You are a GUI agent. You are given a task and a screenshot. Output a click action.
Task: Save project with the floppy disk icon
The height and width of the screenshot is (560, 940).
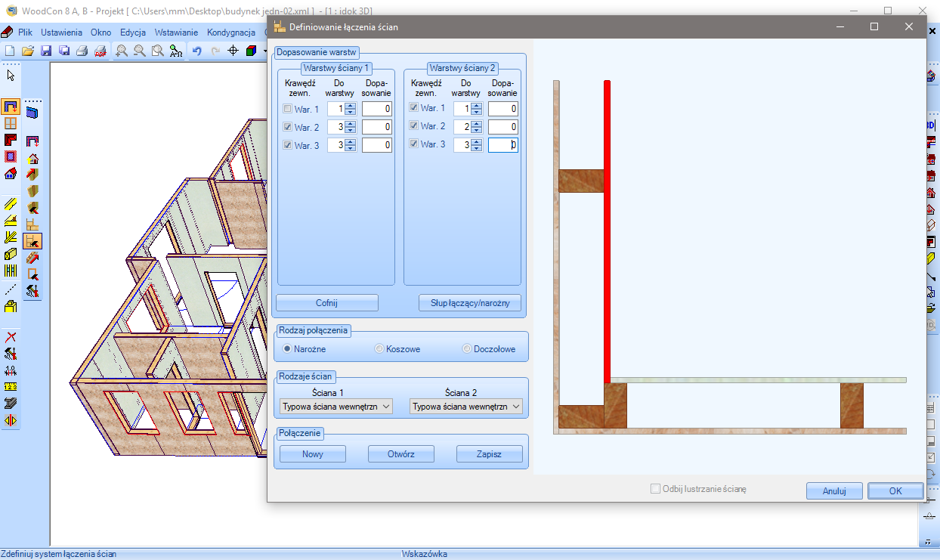46,51
